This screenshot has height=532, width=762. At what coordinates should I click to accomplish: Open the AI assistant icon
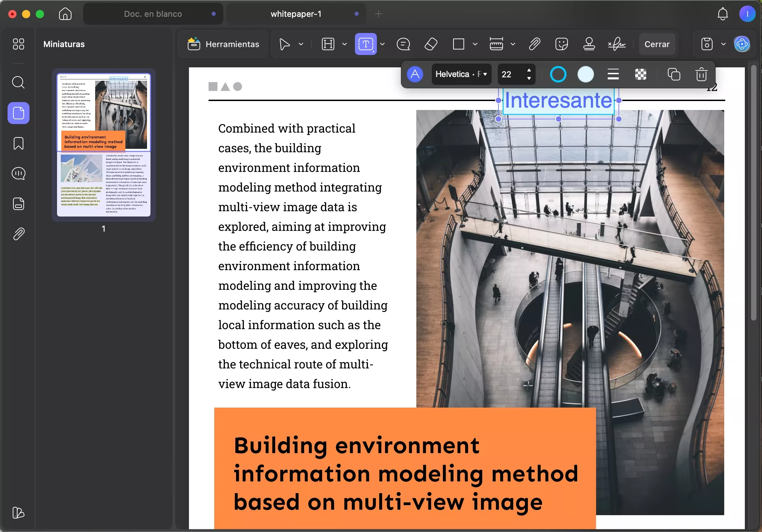point(742,44)
